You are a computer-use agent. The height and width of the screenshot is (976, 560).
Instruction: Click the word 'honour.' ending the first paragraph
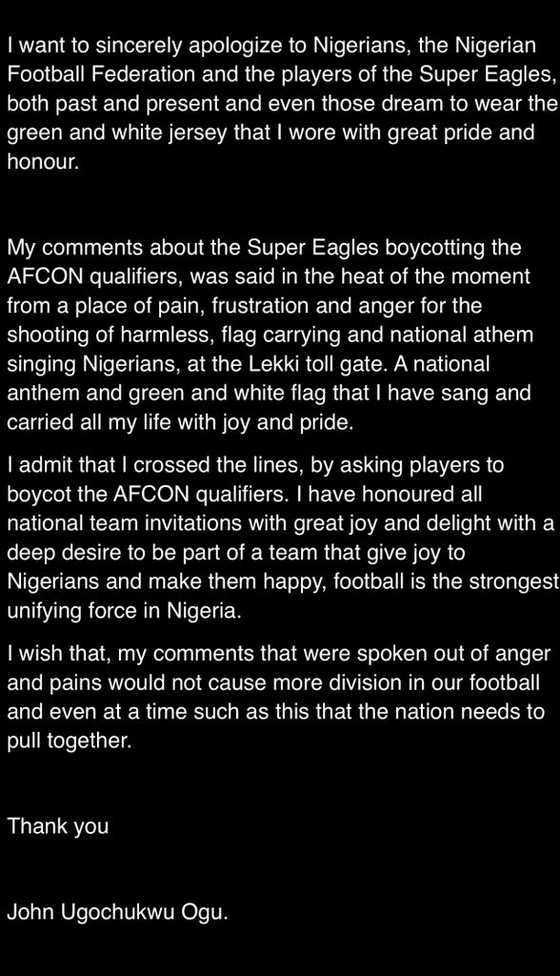pos(43,161)
